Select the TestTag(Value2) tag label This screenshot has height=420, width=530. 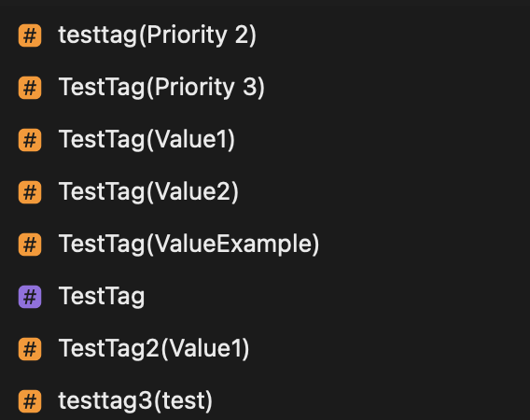(148, 192)
